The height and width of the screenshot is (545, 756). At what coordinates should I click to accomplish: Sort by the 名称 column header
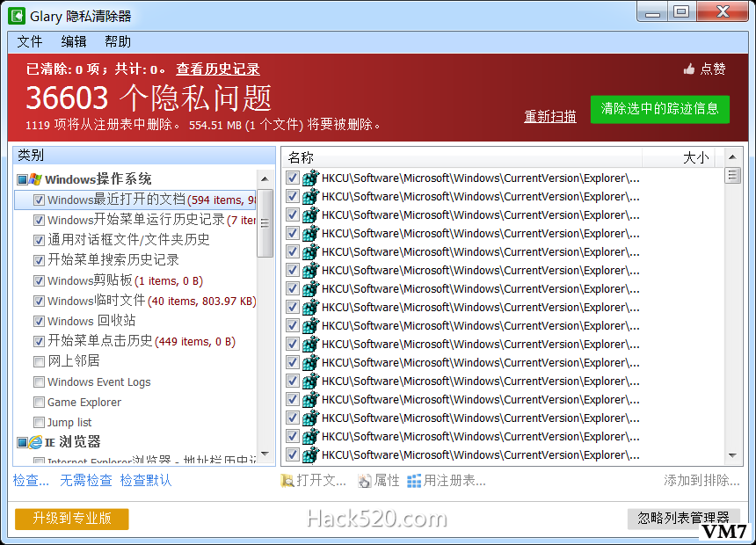(462, 157)
